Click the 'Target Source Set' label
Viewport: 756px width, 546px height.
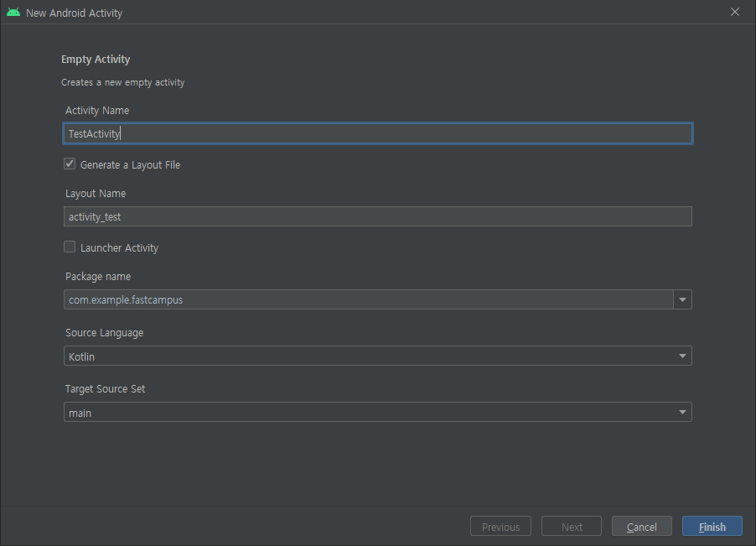click(x=105, y=389)
